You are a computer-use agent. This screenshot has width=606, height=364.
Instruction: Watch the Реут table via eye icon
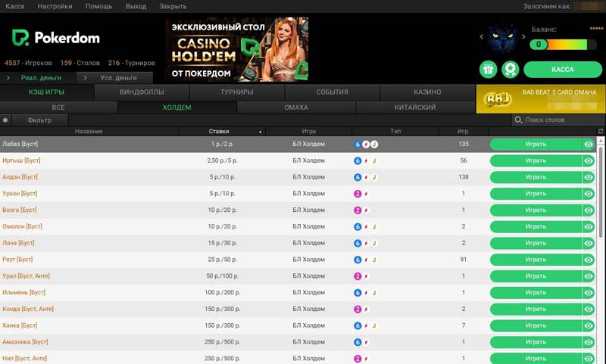(x=589, y=260)
